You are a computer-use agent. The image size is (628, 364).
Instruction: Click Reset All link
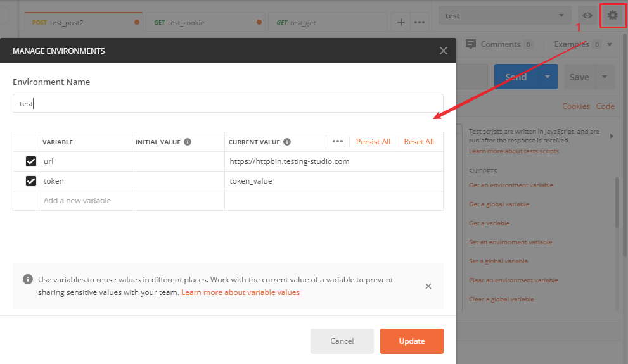point(419,142)
